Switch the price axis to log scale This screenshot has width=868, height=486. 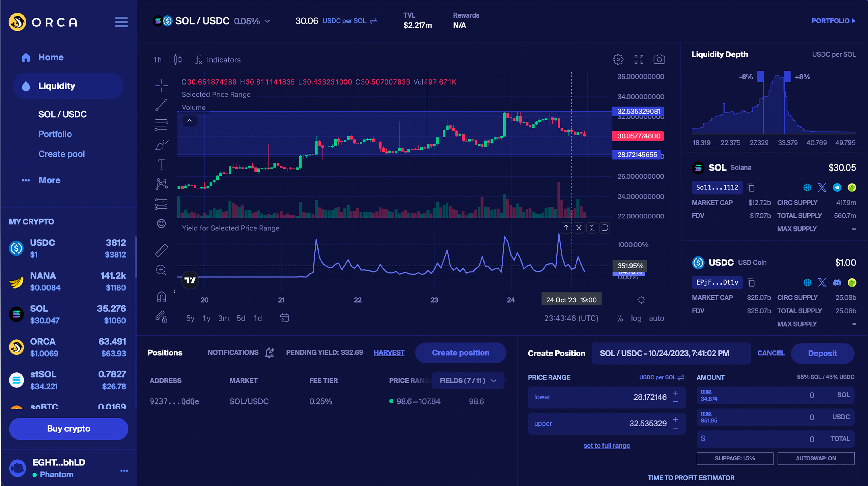(636, 318)
